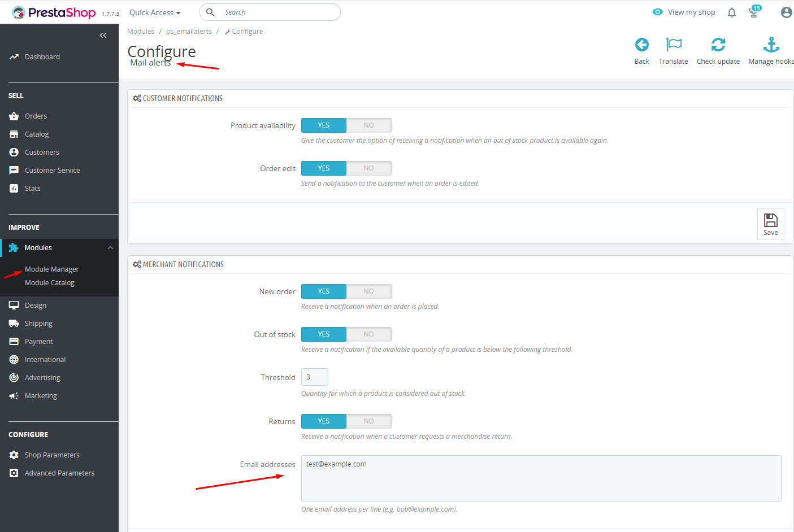This screenshot has width=794, height=532.
Task: Click the Customers person icon
Action: 14,152
